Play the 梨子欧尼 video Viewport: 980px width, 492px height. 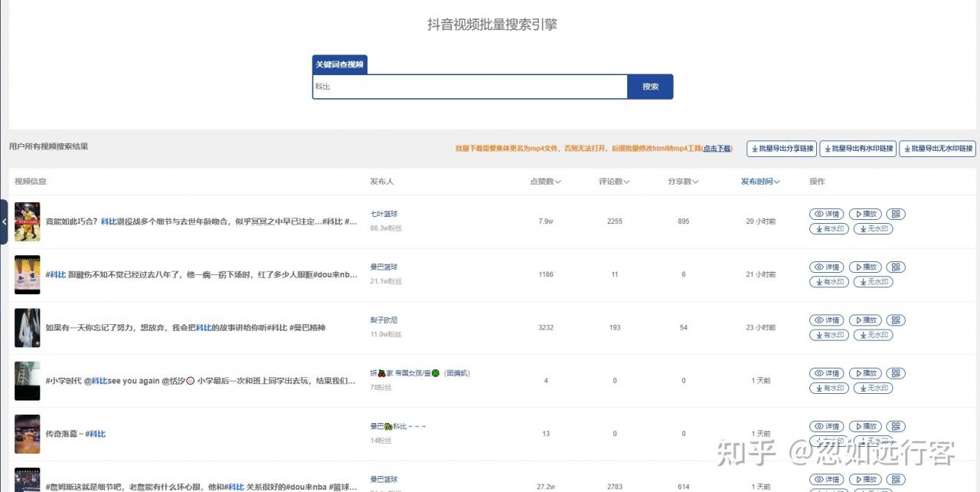tap(866, 320)
